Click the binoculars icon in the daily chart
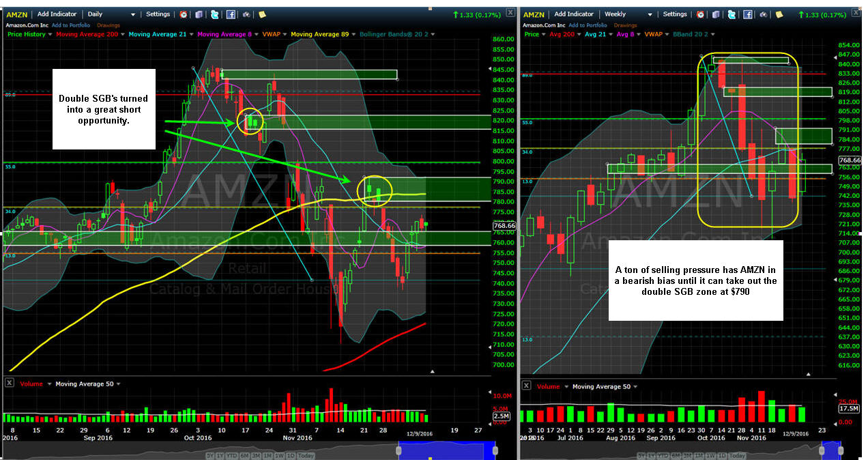The image size is (868, 460). coord(246,14)
